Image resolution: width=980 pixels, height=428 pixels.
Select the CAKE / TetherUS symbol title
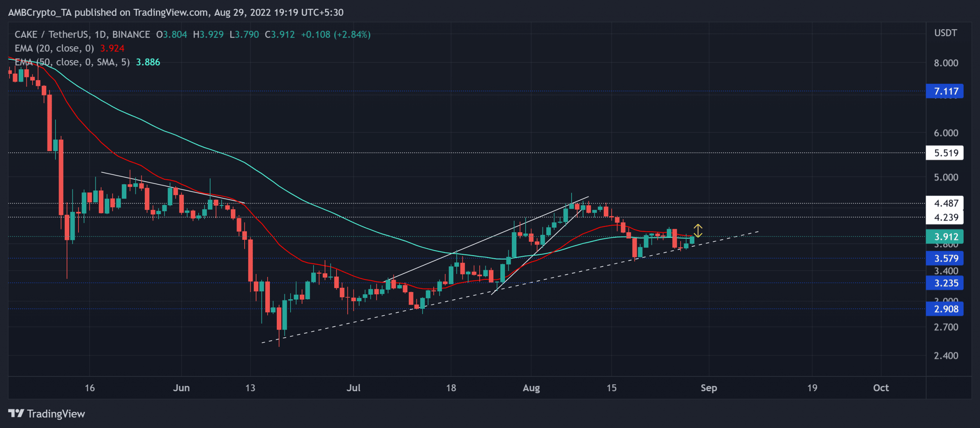coord(82,34)
